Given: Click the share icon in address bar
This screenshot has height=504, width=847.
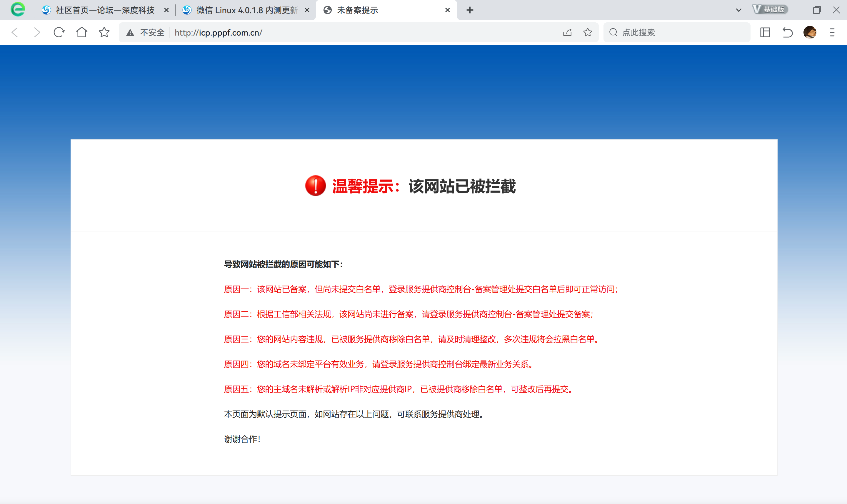Looking at the screenshot, I should click(x=568, y=33).
